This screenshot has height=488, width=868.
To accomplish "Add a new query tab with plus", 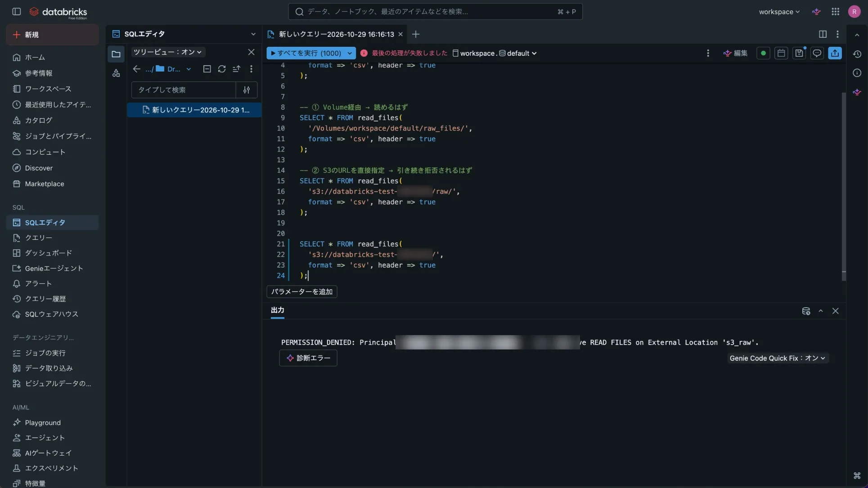I will [x=416, y=34].
